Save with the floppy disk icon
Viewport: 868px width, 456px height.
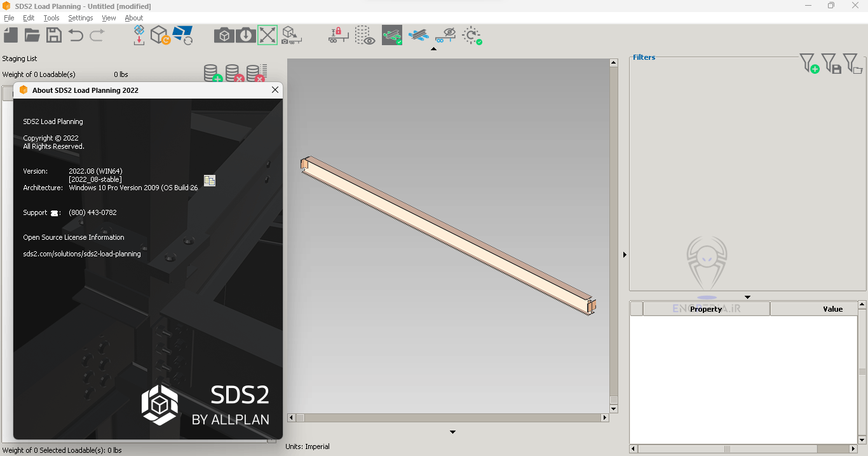coord(54,35)
